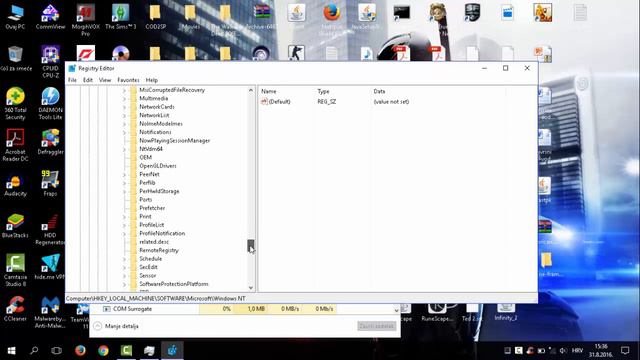Expand the MsiCorruptedFileRecovery key

[124, 90]
